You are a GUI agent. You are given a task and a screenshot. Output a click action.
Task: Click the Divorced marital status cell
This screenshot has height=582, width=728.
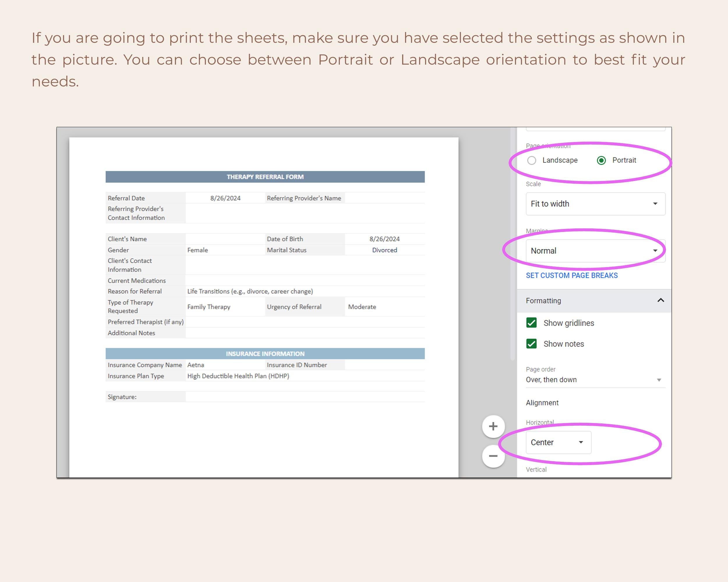[384, 250]
